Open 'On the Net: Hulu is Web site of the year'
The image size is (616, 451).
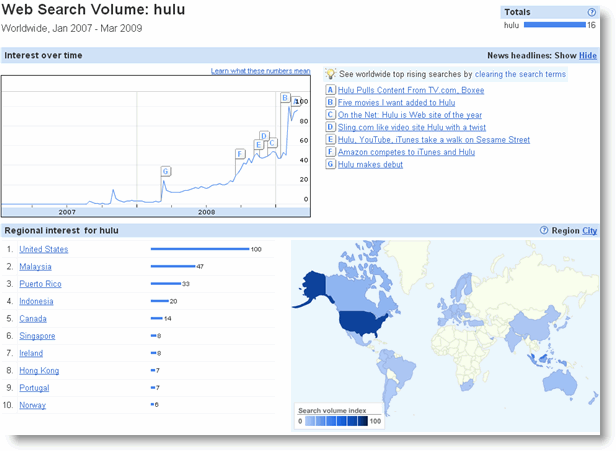pos(410,115)
